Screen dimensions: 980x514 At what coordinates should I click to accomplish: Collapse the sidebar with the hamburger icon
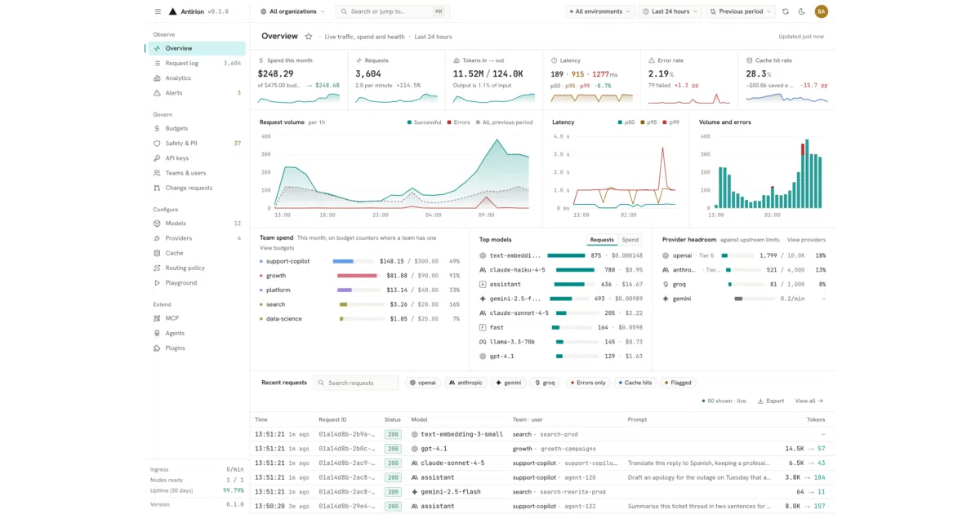click(x=158, y=11)
